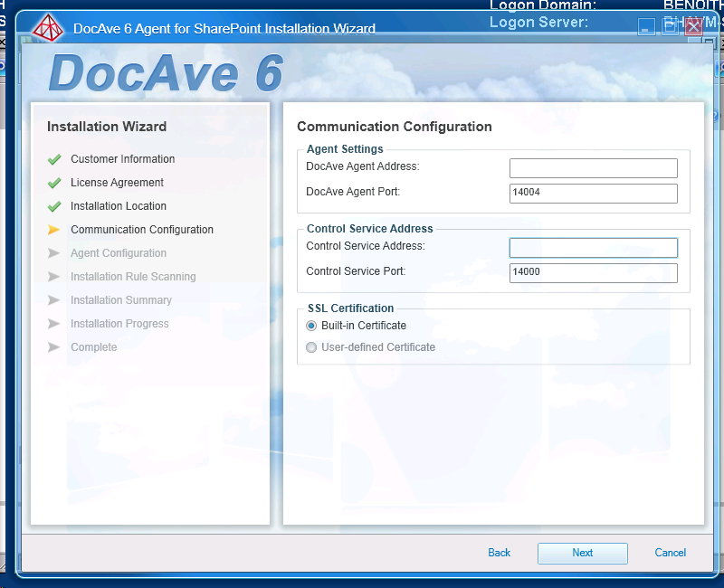The height and width of the screenshot is (588, 724).
Task: Click green checkmark beside License Agreement
Action: 54,183
